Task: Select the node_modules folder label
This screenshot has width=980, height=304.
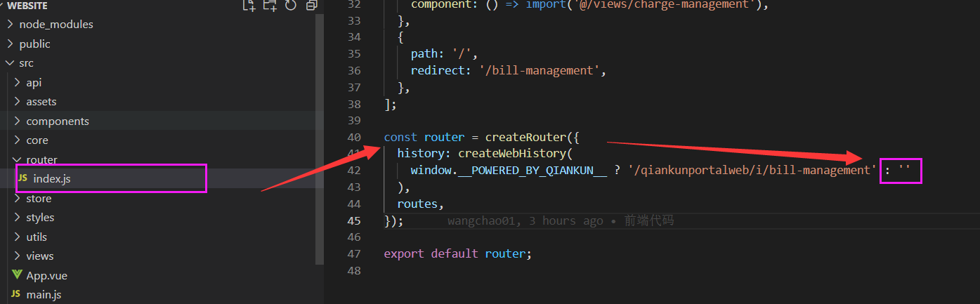Action: (x=56, y=25)
